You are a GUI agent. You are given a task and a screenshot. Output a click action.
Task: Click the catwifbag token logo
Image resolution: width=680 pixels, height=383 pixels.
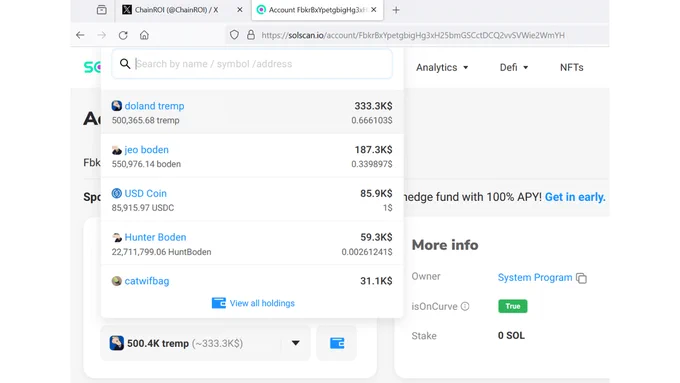pyautogui.click(x=117, y=281)
